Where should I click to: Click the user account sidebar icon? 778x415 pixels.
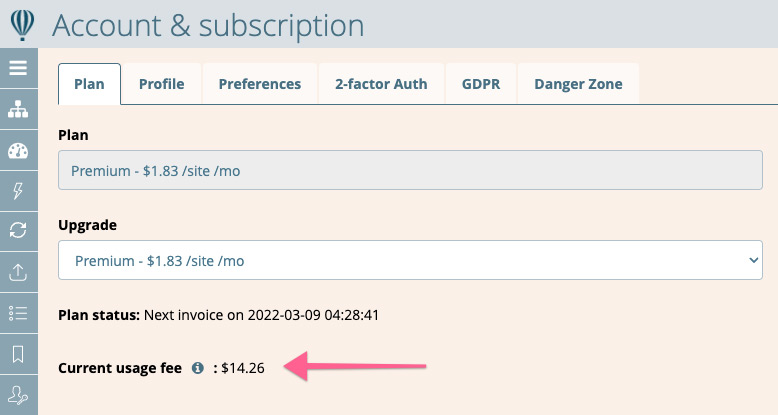click(18, 395)
